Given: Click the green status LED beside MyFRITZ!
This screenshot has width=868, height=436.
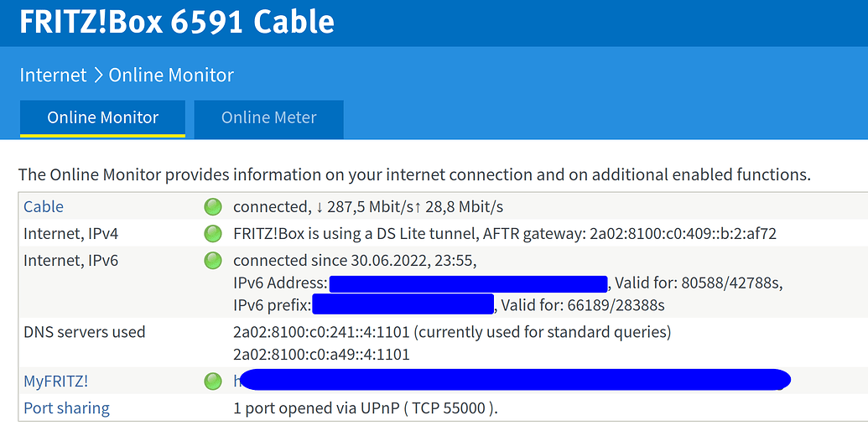Looking at the screenshot, I should [213, 381].
